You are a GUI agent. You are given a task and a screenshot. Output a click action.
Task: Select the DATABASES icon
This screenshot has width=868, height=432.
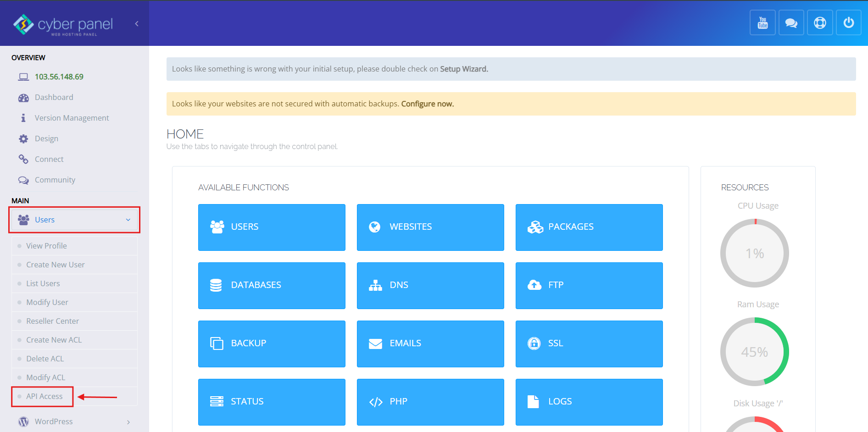pyautogui.click(x=216, y=285)
